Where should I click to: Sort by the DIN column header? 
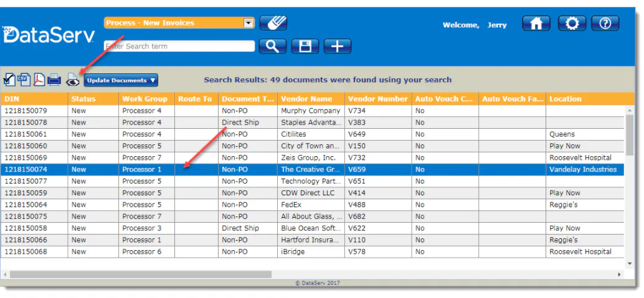click(34, 99)
